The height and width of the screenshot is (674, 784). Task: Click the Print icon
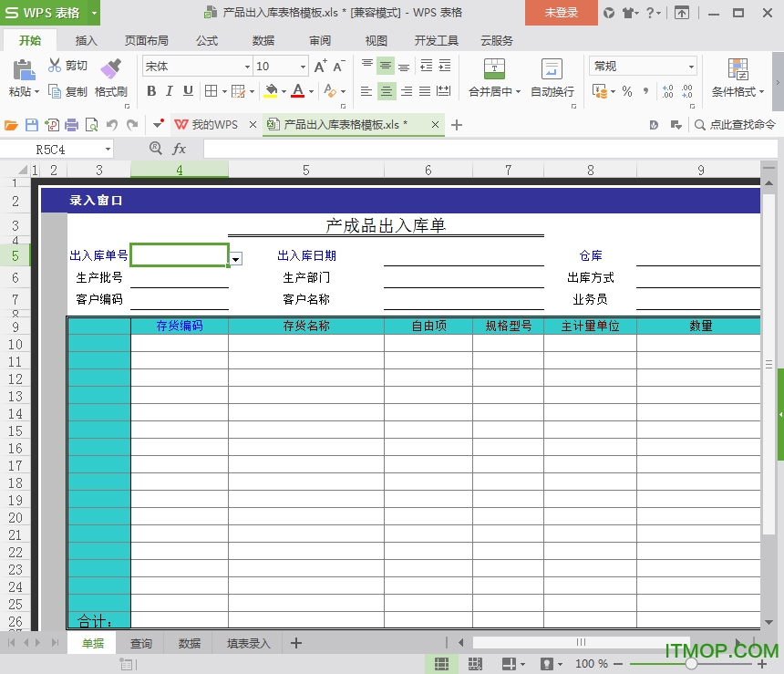click(x=71, y=125)
